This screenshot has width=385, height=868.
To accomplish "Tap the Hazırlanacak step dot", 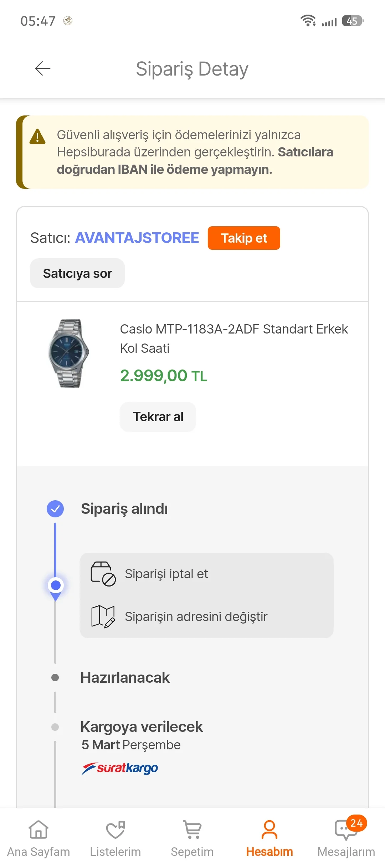I will point(55,677).
